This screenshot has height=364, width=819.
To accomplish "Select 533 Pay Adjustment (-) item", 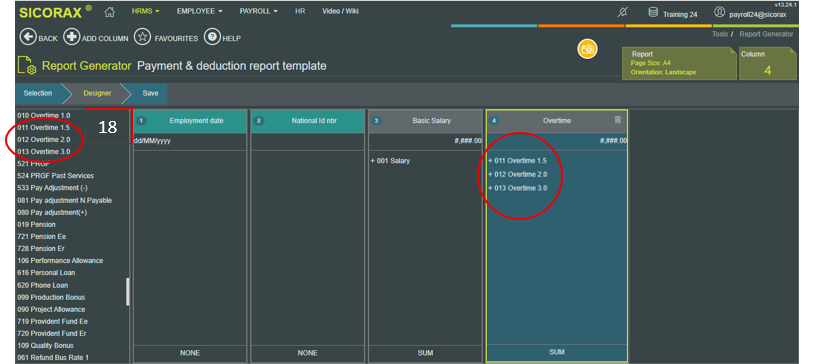I will click(52, 188).
